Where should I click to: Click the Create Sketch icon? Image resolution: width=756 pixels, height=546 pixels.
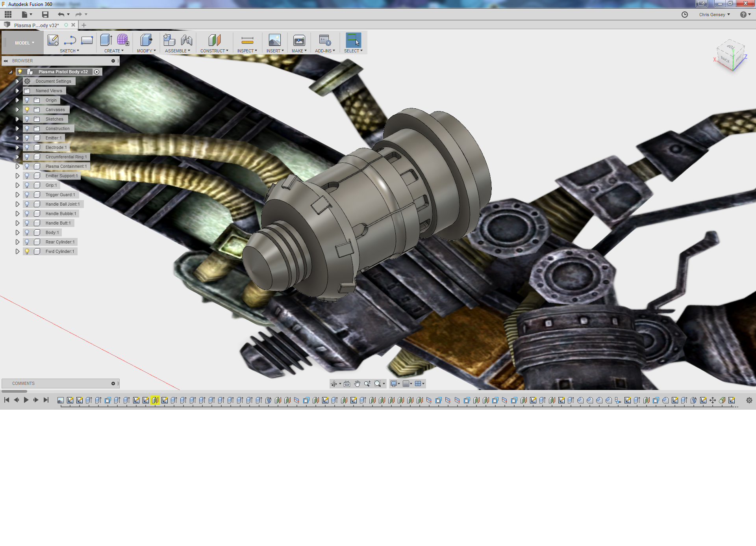53,40
